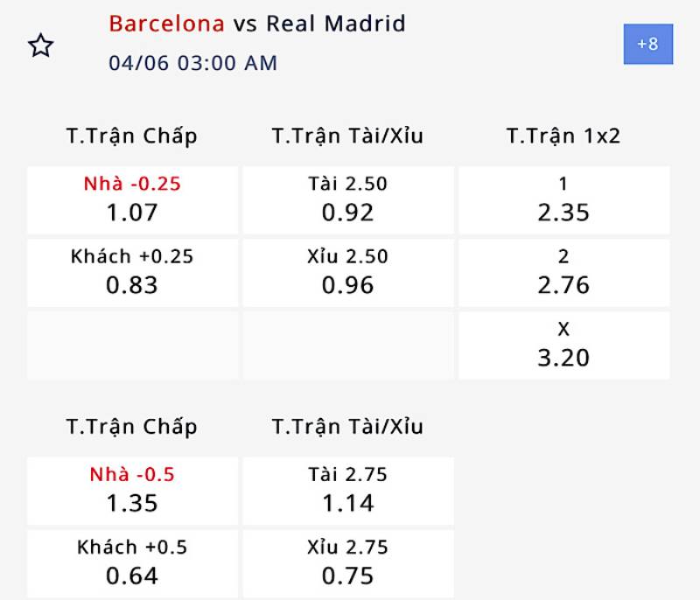Select home win odds 2.35

pyautogui.click(x=563, y=199)
